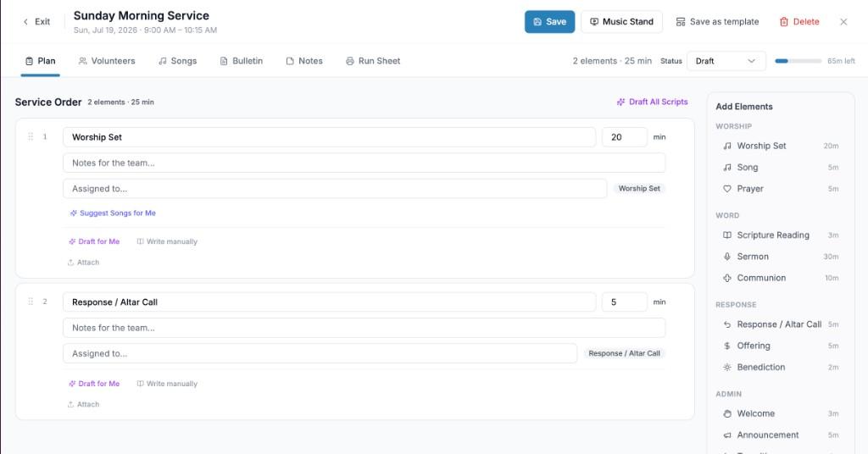Add a Communion element

point(781,278)
